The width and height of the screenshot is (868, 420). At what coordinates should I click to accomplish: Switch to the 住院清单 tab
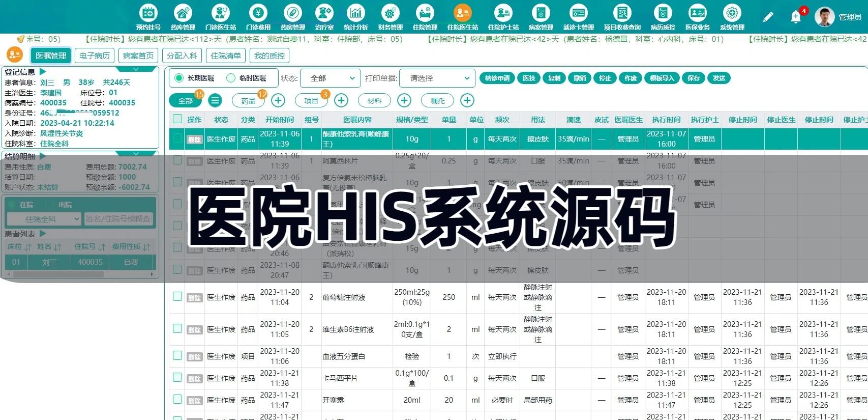(226, 56)
